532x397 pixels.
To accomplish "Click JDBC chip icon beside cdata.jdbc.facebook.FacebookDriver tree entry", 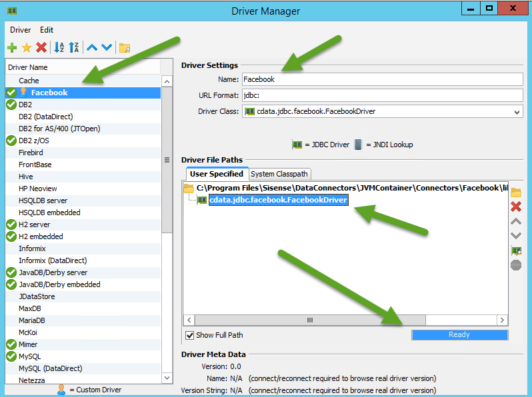I will pyautogui.click(x=202, y=200).
